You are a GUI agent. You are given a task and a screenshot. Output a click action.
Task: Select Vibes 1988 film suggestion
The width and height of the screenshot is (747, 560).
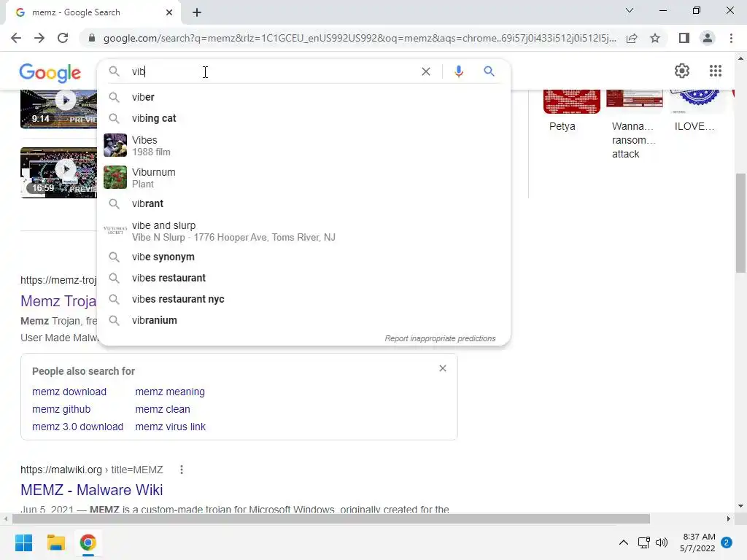[x=304, y=146]
